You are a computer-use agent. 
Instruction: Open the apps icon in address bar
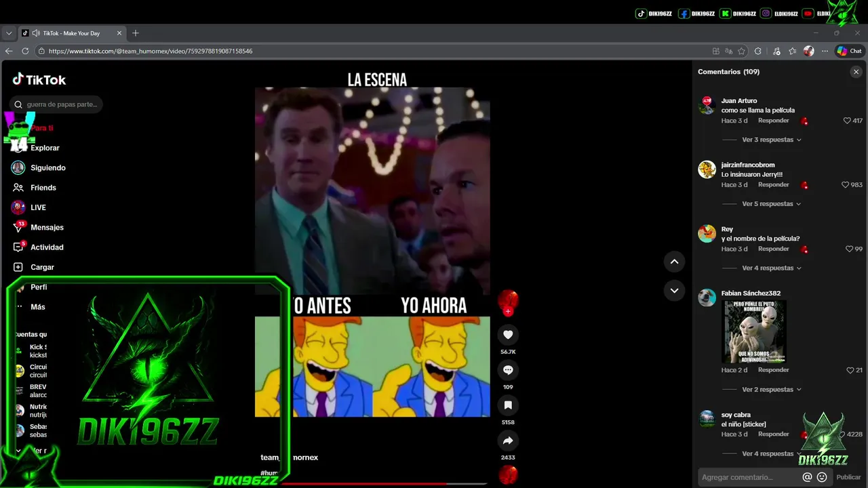716,51
